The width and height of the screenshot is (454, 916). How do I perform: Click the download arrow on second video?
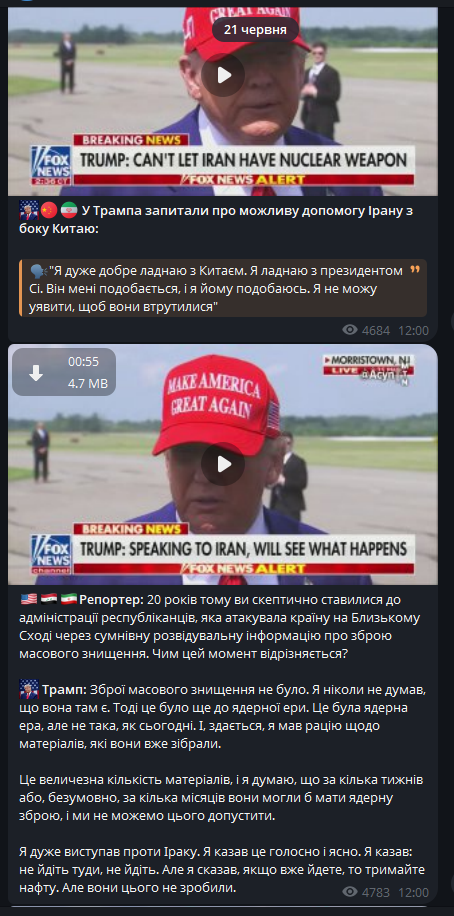click(36, 373)
